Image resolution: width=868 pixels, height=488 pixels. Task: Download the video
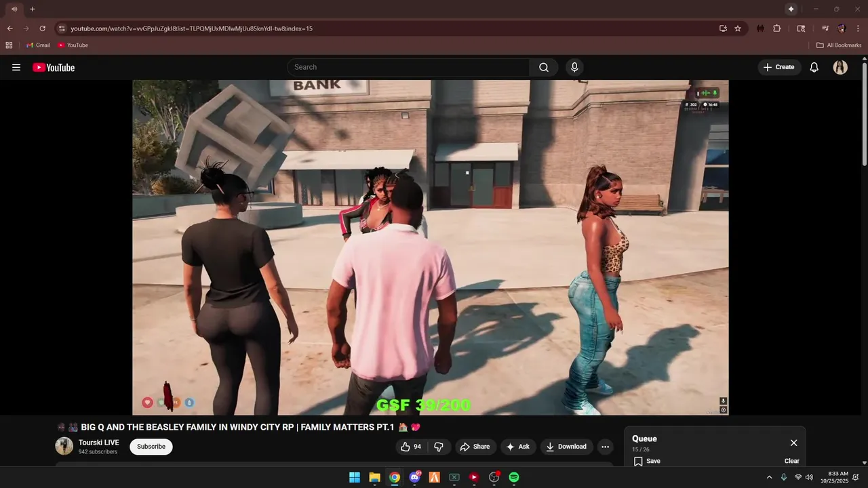point(566,447)
